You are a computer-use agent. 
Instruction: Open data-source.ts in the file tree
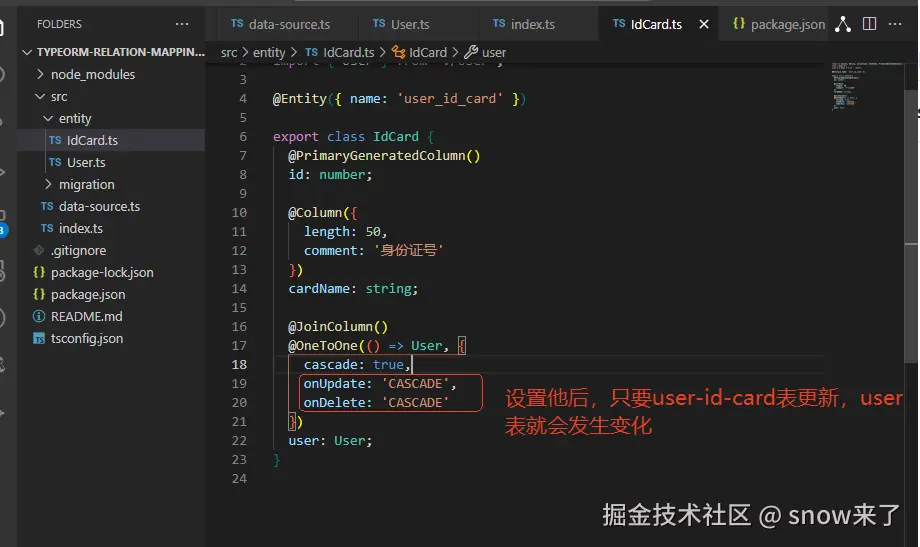[111, 206]
